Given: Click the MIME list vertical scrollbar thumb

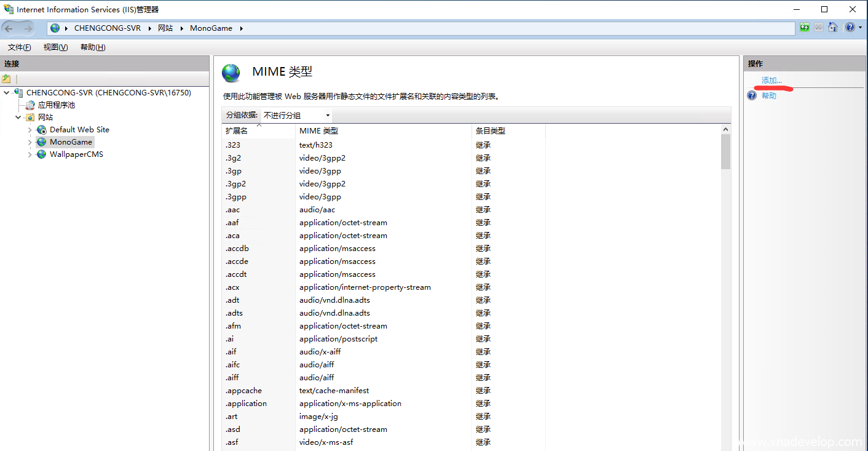Looking at the screenshot, I should pos(725,151).
